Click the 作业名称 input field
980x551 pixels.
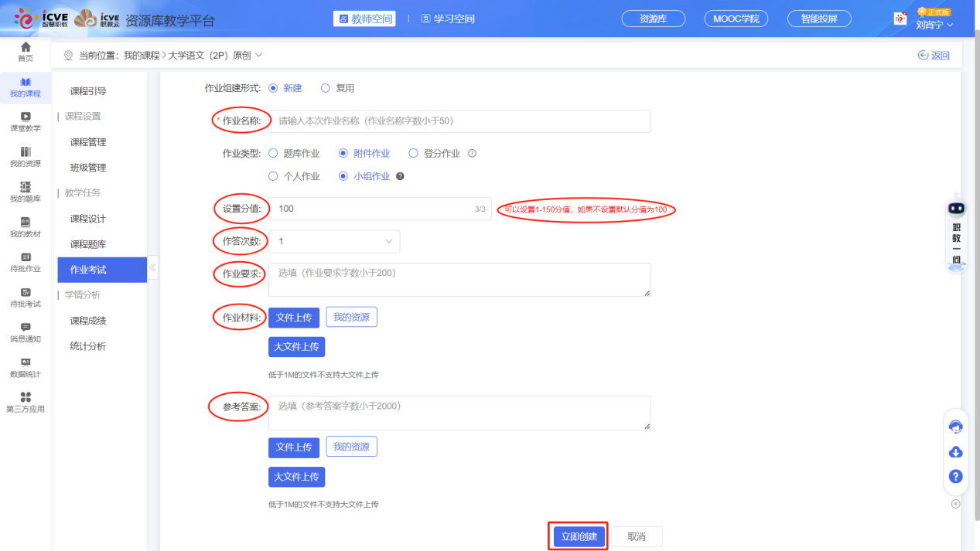coord(459,121)
